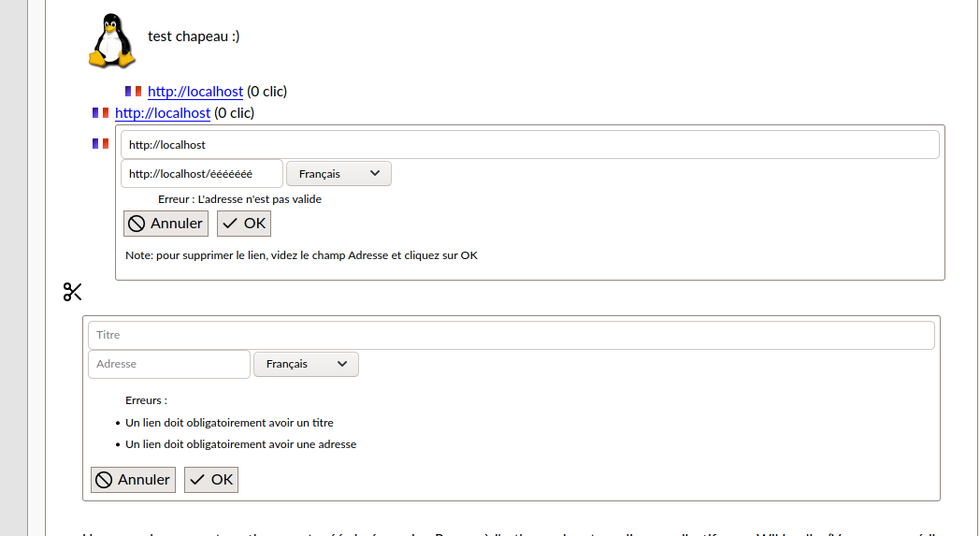Confirm the link edit with the upper OK
Screen dimensions: 980x536
(x=244, y=224)
